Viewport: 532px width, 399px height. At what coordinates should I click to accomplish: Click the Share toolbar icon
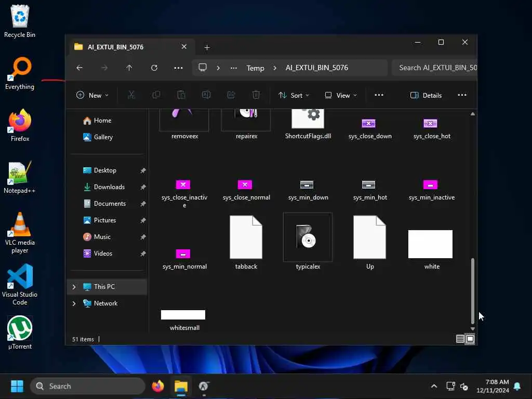pos(231,96)
